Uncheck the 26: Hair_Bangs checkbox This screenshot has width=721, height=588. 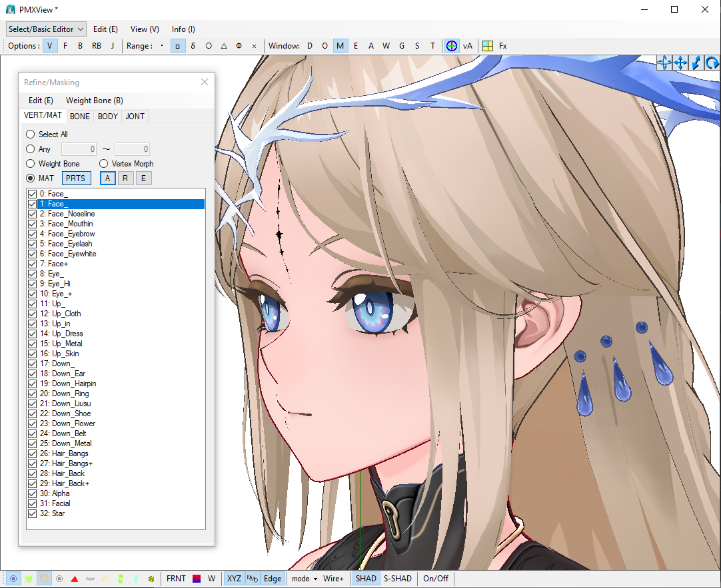point(32,453)
